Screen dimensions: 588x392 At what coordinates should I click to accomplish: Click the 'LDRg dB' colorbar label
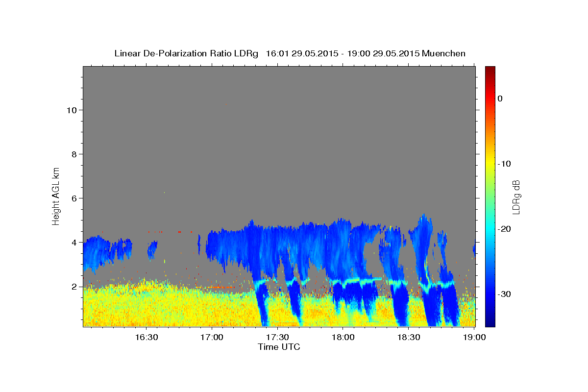pyautogui.click(x=516, y=197)
